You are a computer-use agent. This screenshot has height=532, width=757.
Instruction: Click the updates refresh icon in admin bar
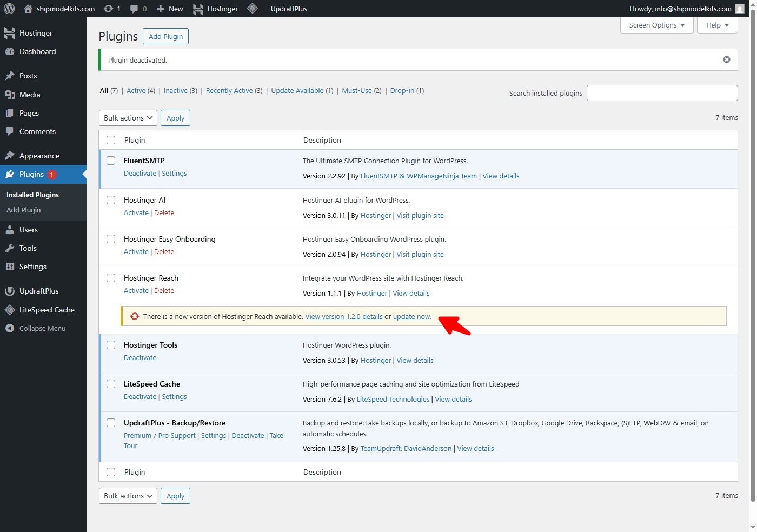(x=109, y=9)
